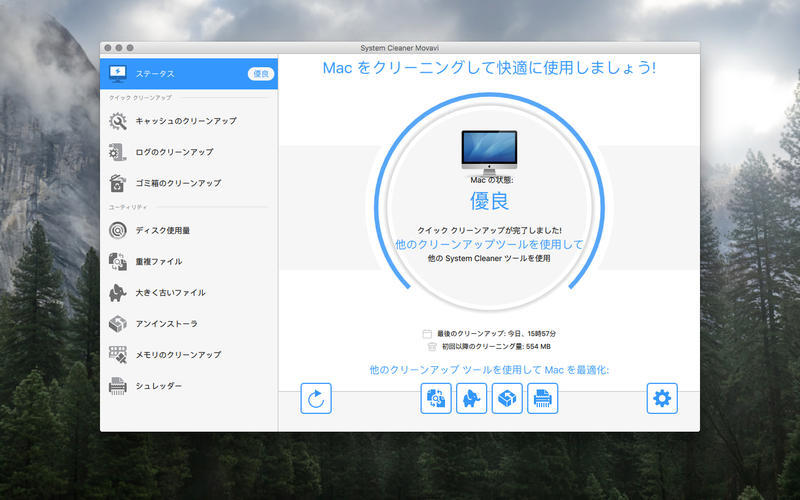Select シュレッダー in sidebar
800x500 pixels.
(x=189, y=386)
